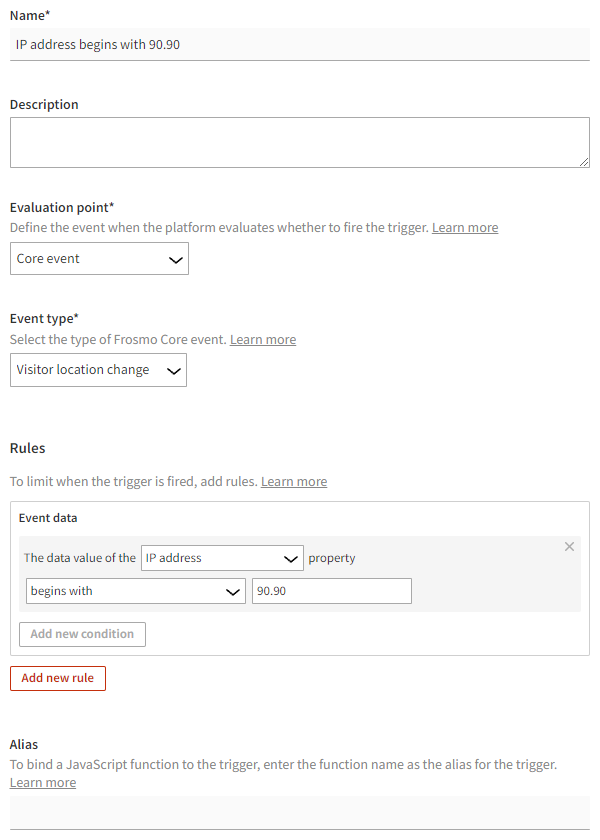Viewport: 600px width, 840px height.
Task: Open the Learn more link under Alias
Action: 42,782
